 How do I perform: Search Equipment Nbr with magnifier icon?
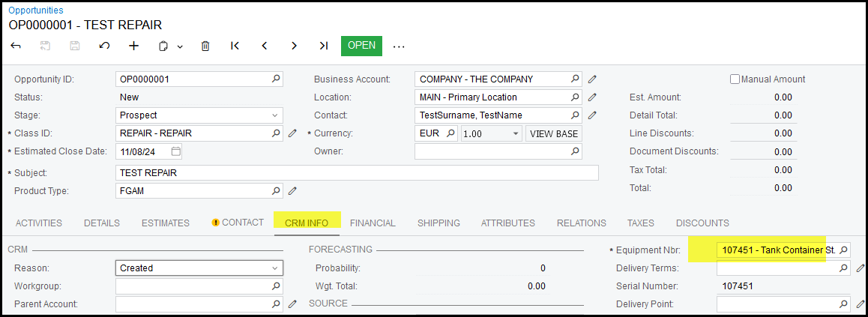pos(842,250)
